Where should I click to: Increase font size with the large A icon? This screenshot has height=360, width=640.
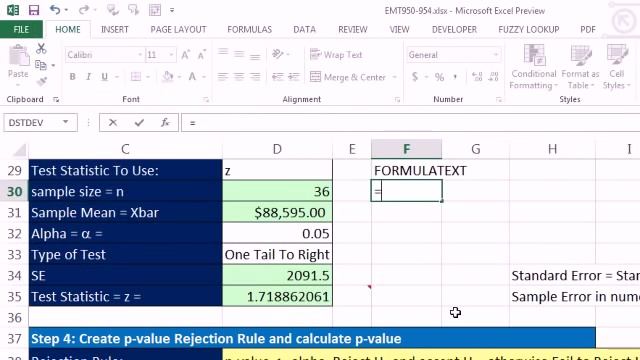185,55
